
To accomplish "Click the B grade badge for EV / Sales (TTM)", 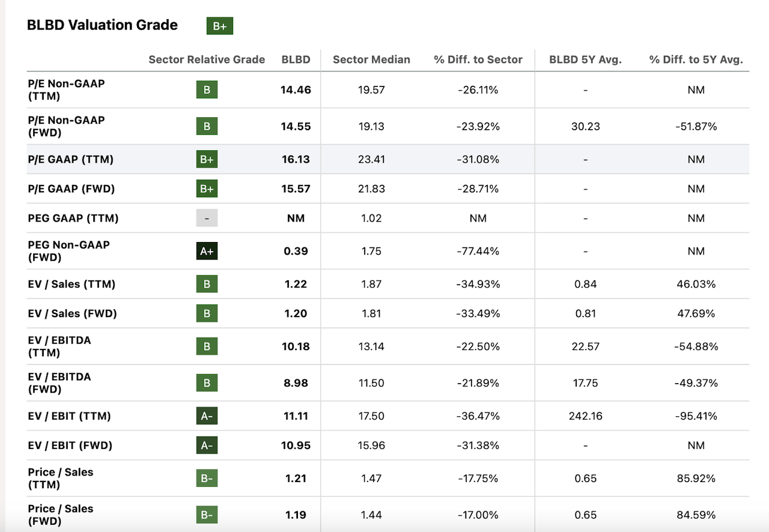I will 207,284.
